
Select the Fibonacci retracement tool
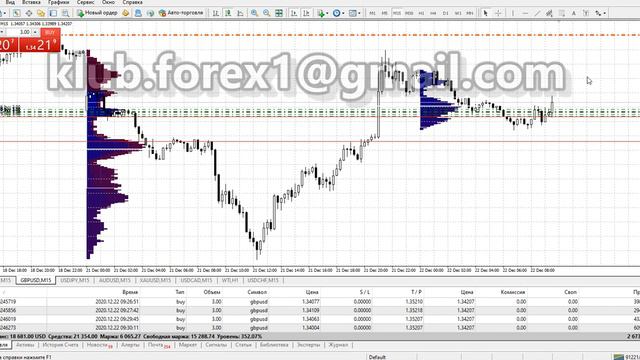click(x=562, y=13)
